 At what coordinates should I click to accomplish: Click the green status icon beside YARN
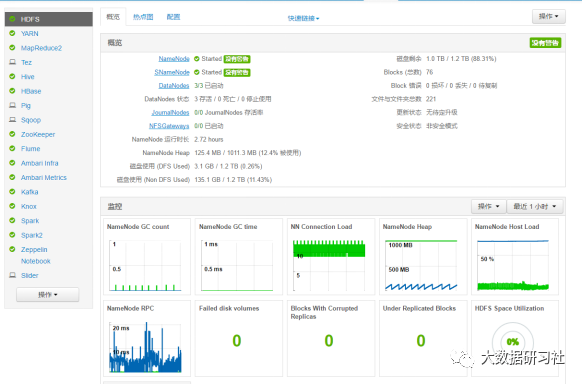coord(12,33)
